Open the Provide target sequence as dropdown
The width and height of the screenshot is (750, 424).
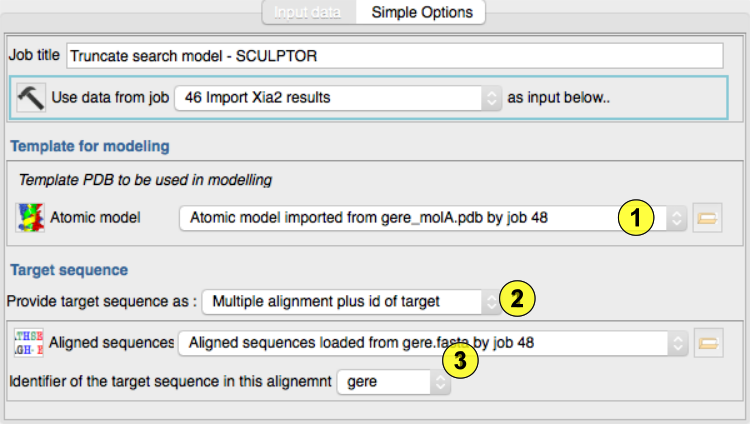pos(350,300)
